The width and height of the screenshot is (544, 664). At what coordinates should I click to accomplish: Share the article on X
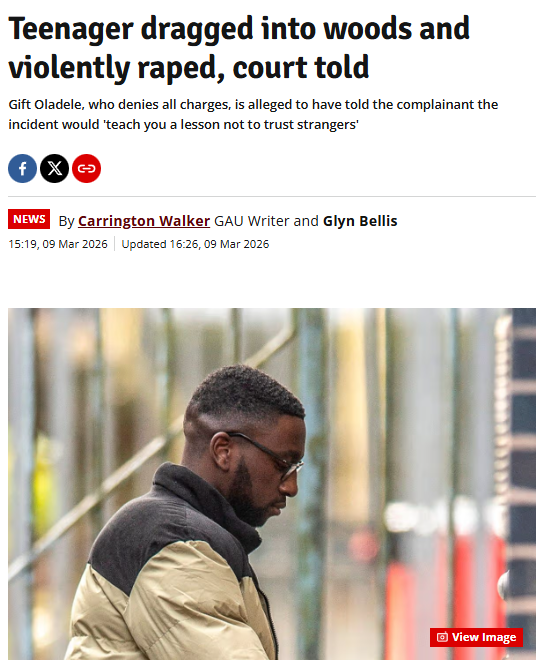click(55, 169)
